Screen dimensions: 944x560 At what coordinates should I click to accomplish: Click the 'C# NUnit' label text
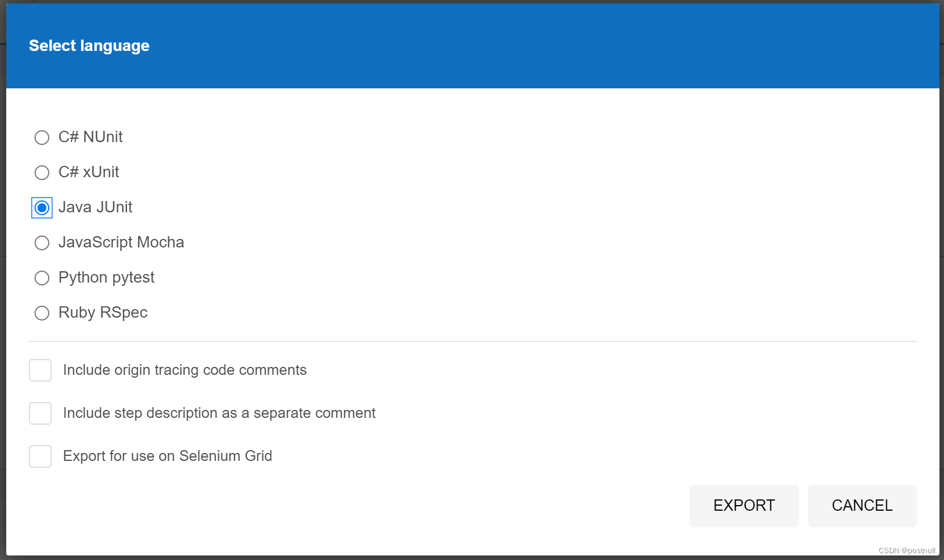pos(91,137)
